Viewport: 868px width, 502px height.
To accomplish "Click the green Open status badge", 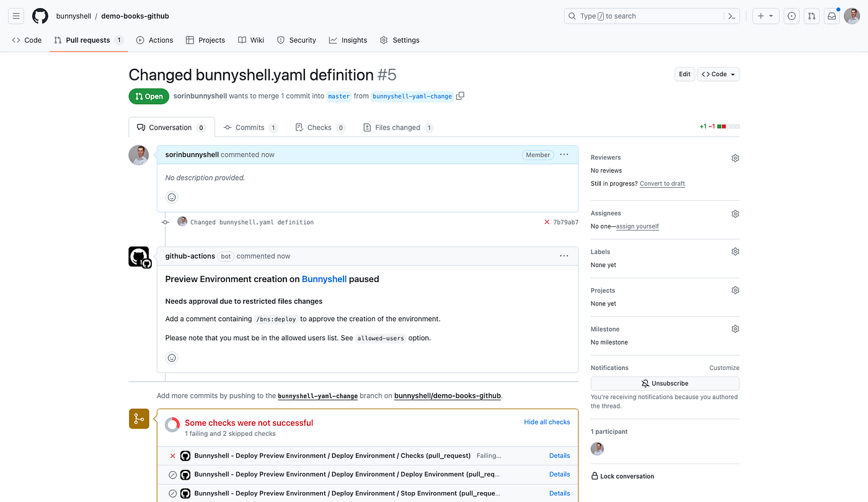I will click(149, 97).
